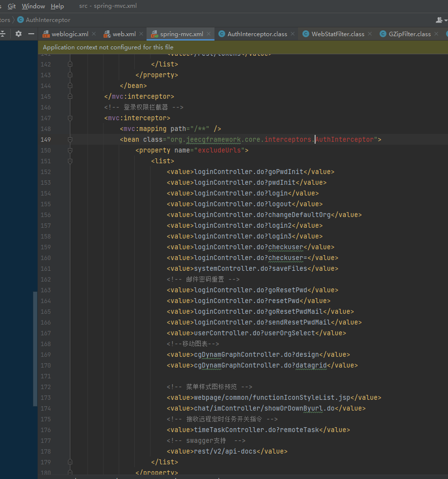Close the AuthInterceptor.class tab

[x=293, y=34]
